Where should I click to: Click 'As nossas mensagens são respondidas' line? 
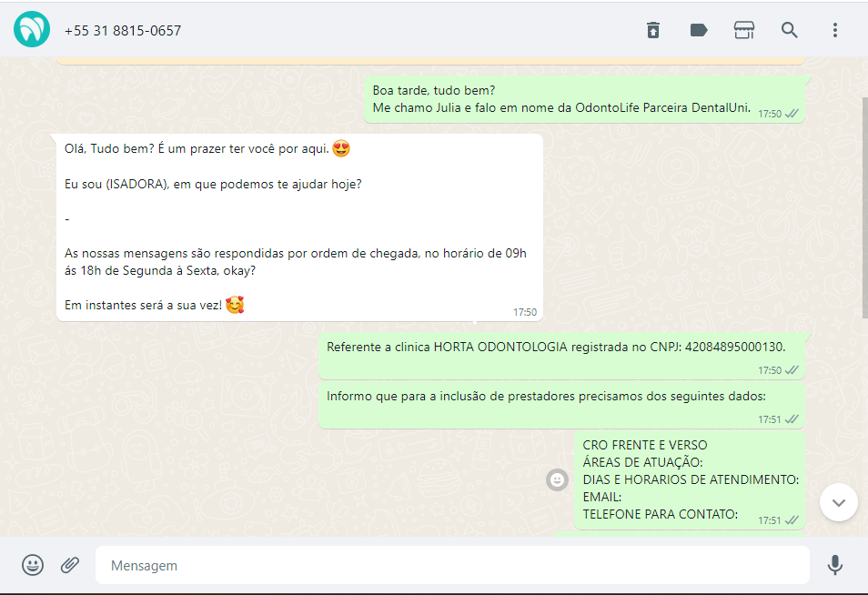coord(295,254)
